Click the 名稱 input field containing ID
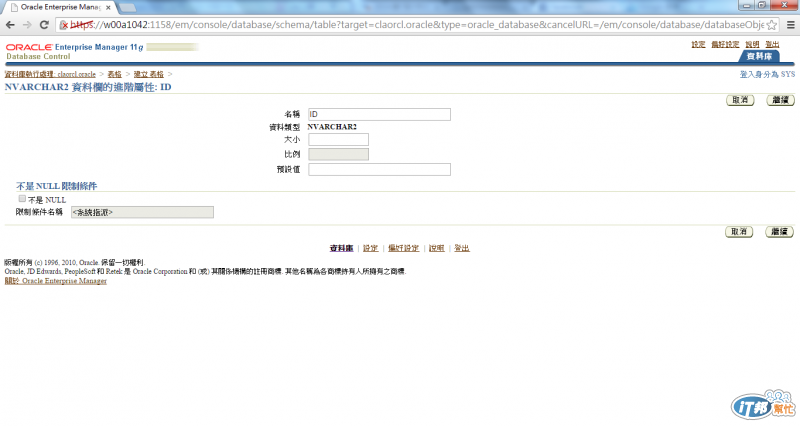Image resolution: width=800 pixels, height=426 pixels. [379, 114]
